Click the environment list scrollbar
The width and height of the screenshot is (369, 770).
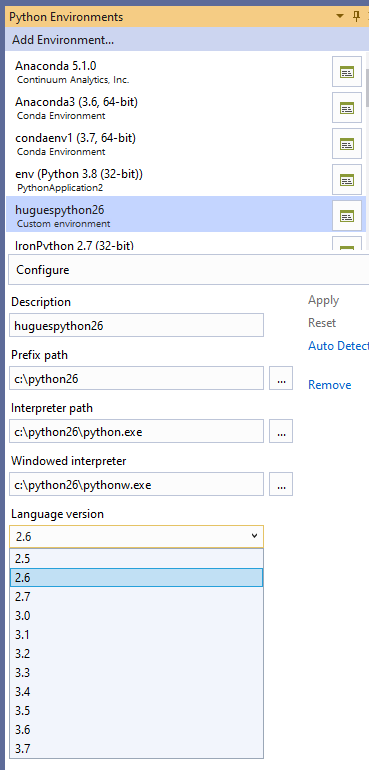click(367, 87)
